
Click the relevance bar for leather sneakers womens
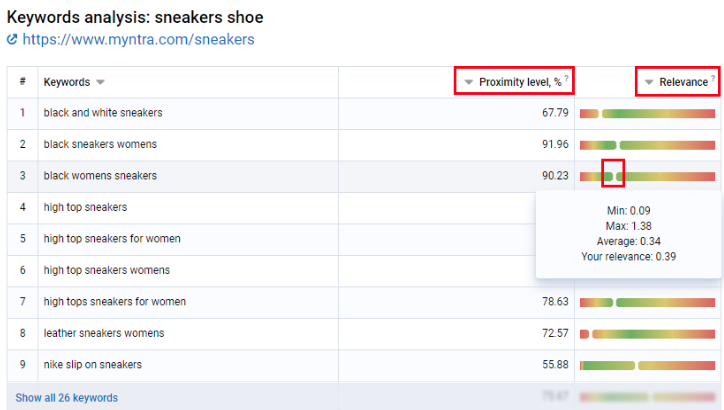(647, 334)
